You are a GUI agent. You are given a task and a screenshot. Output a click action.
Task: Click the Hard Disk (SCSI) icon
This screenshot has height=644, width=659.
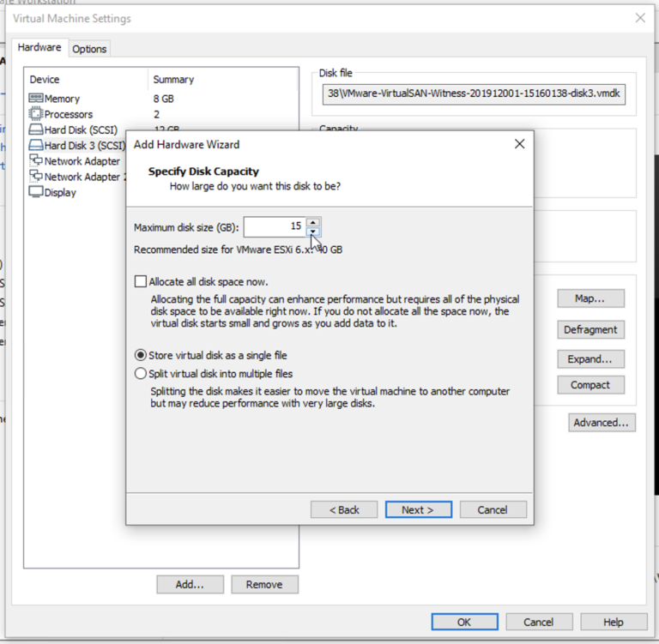pyautogui.click(x=35, y=130)
